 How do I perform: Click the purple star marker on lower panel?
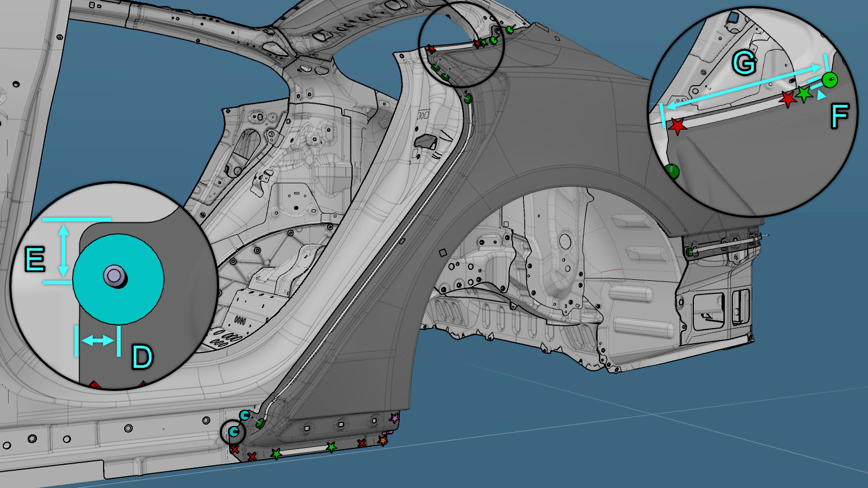394,418
